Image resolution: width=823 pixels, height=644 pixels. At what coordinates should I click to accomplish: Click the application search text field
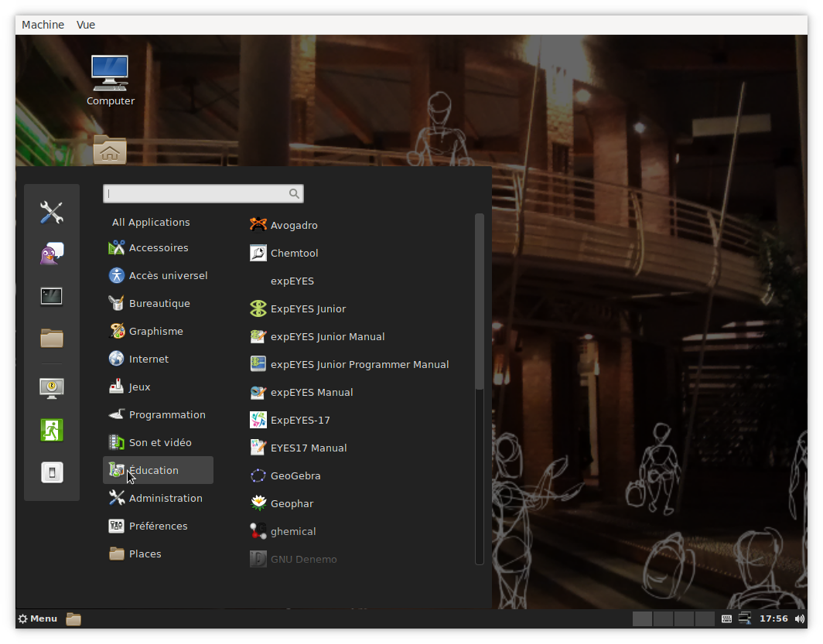click(x=203, y=193)
